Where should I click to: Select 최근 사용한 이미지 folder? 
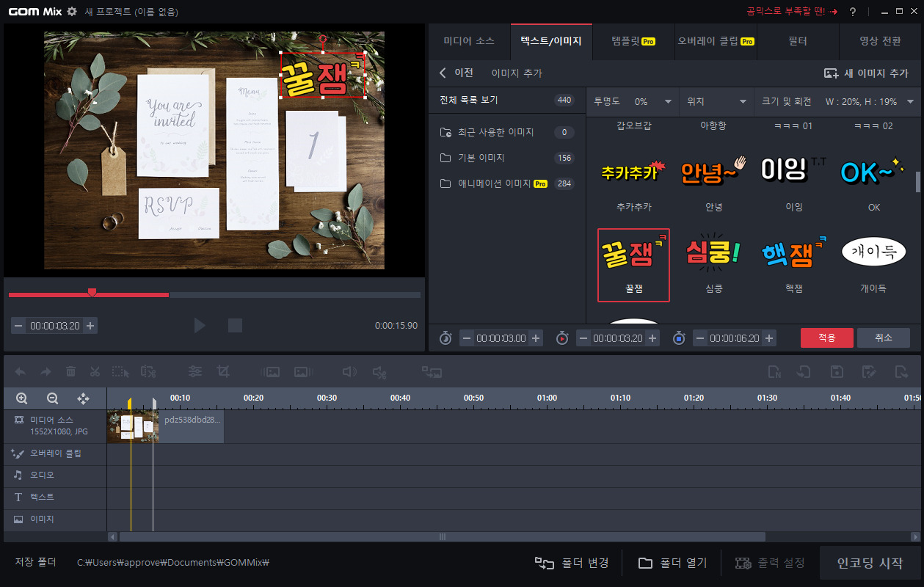507,132
